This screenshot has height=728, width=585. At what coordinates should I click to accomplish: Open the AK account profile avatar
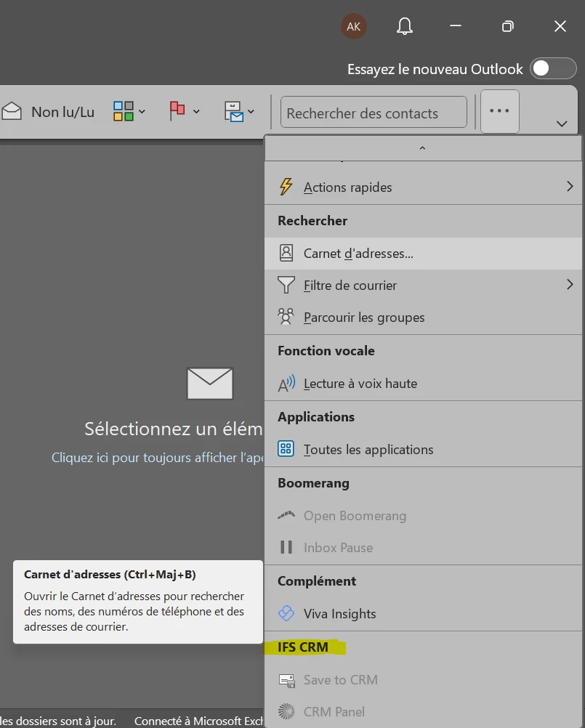tap(354, 26)
